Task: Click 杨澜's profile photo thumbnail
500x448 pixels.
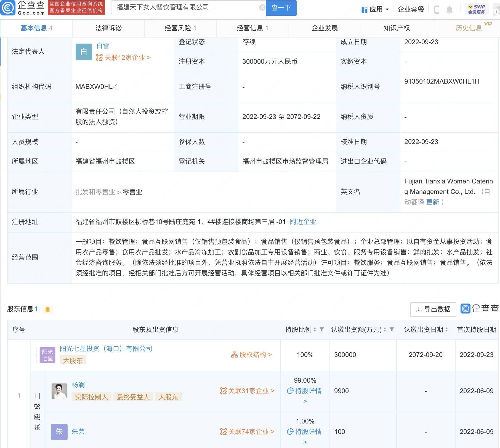Action: [59, 391]
